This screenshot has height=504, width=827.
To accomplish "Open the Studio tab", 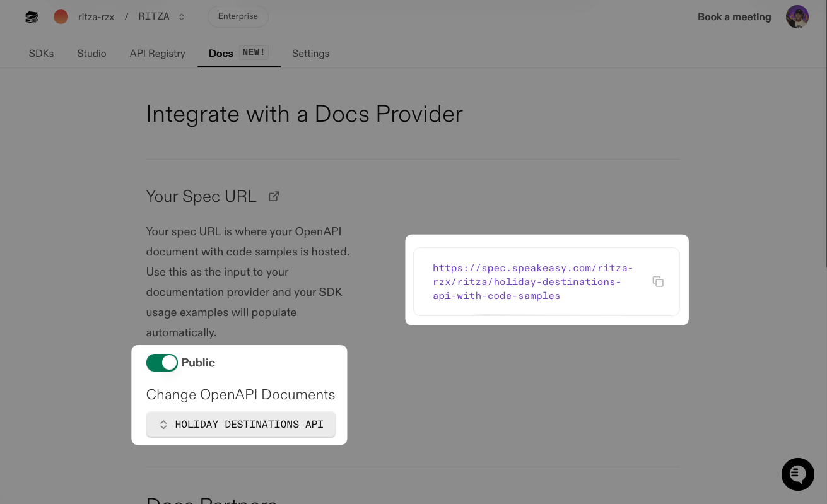I will (91, 54).
